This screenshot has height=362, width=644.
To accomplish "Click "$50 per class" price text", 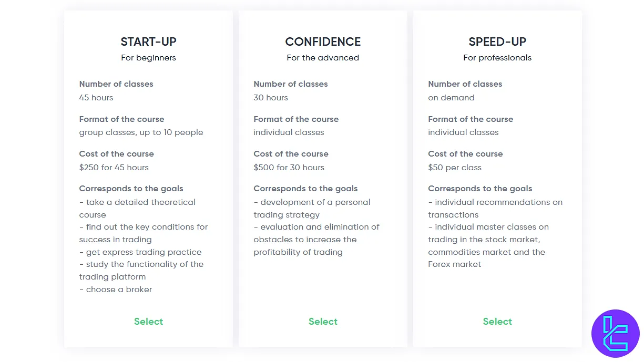I will coord(455,168).
